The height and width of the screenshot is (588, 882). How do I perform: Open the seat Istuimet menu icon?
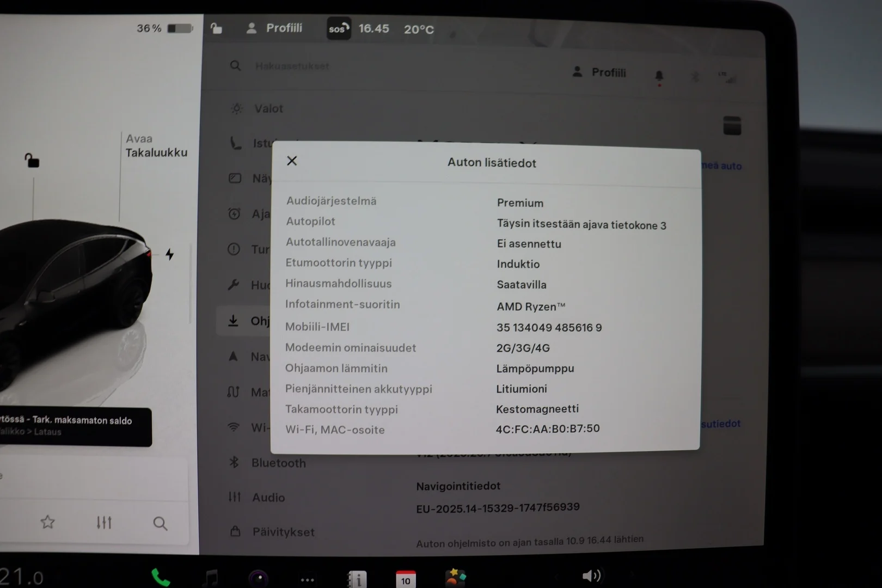click(235, 143)
